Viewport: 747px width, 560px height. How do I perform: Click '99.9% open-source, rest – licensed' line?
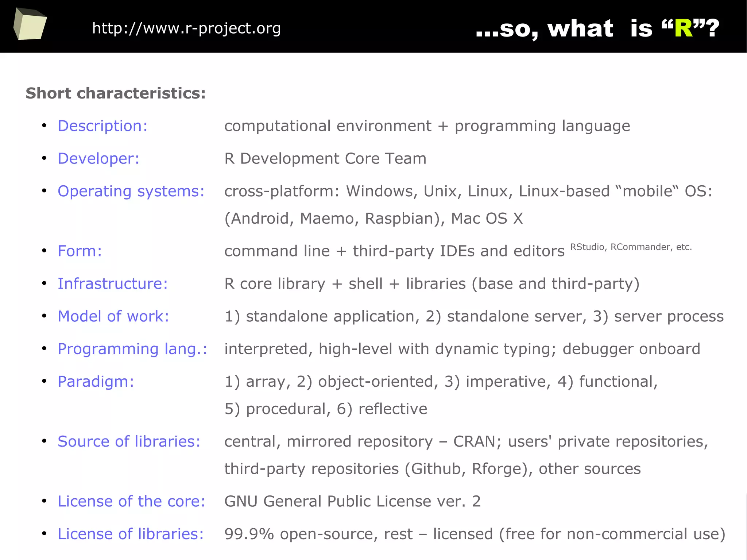point(475,534)
